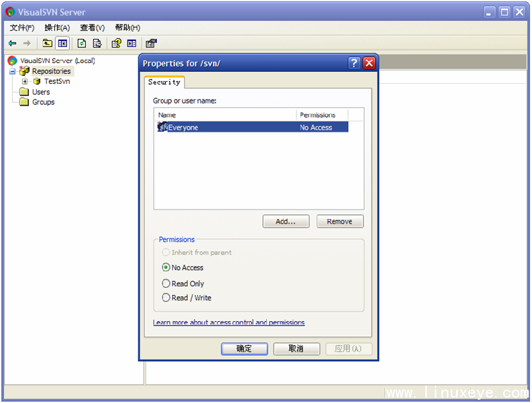Image resolution: width=532 pixels, height=403 pixels.
Task: Open the 帮助(H) menu
Action: pyautogui.click(x=127, y=28)
